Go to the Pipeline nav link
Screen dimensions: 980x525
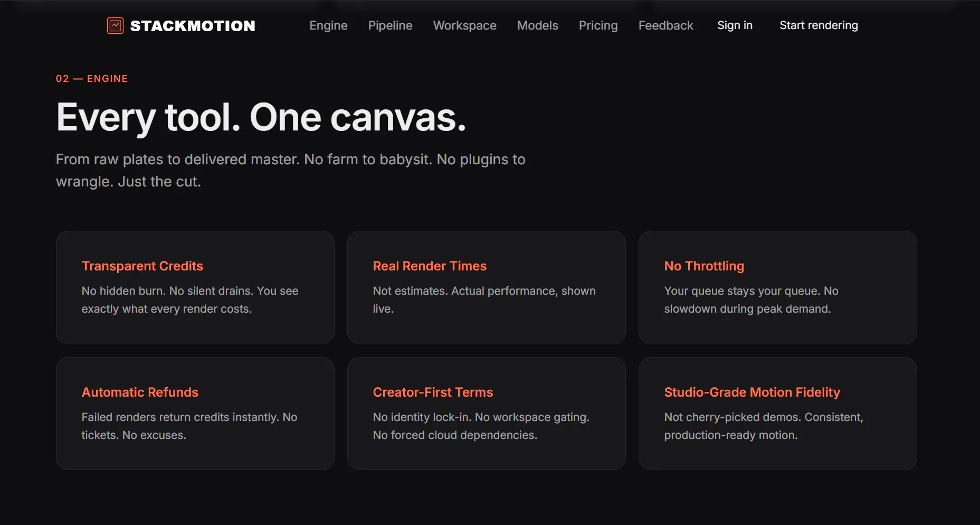click(390, 25)
